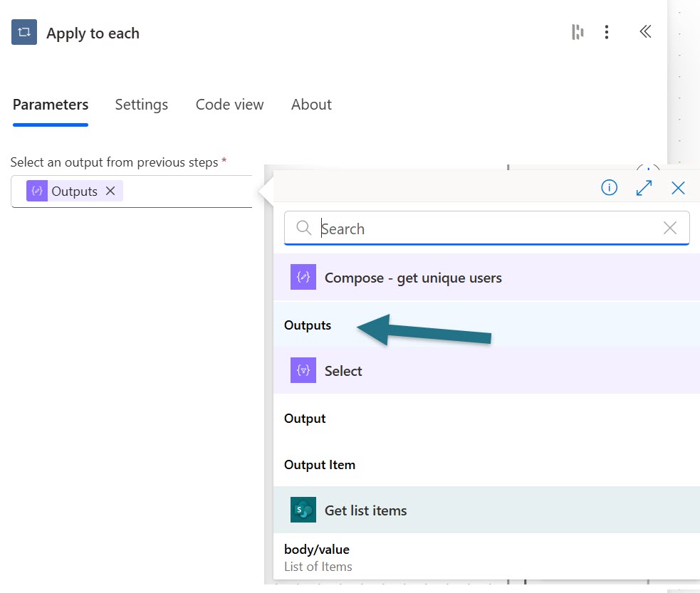Screen dimensions: 700x593
Task: Click the info icon in dynamic content popup
Action: tap(609, 188)
